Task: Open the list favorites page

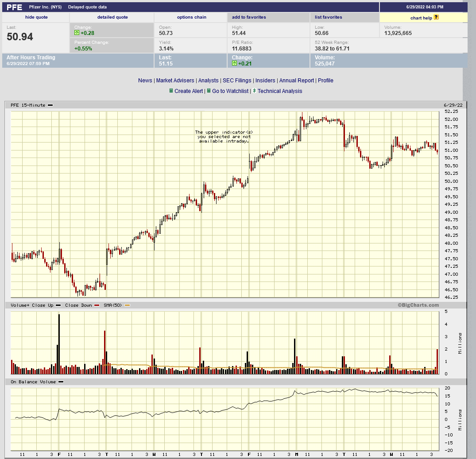Action: point(329,17)
